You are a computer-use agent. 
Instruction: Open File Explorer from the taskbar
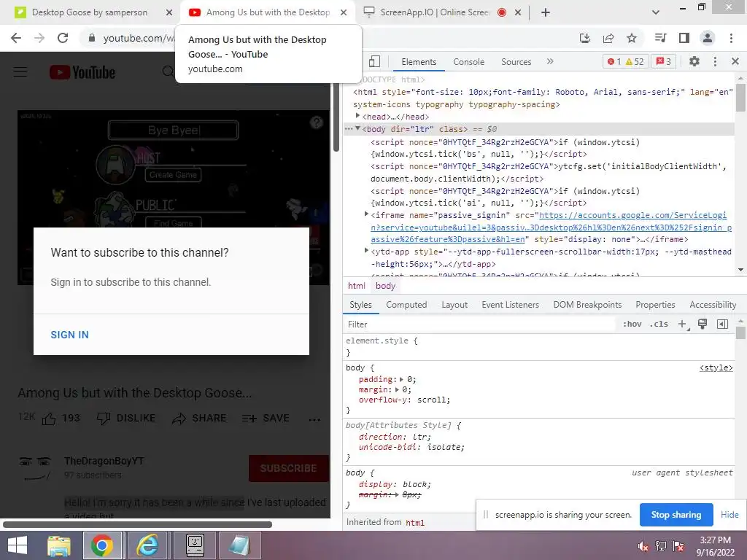click(x=59, y=545)
